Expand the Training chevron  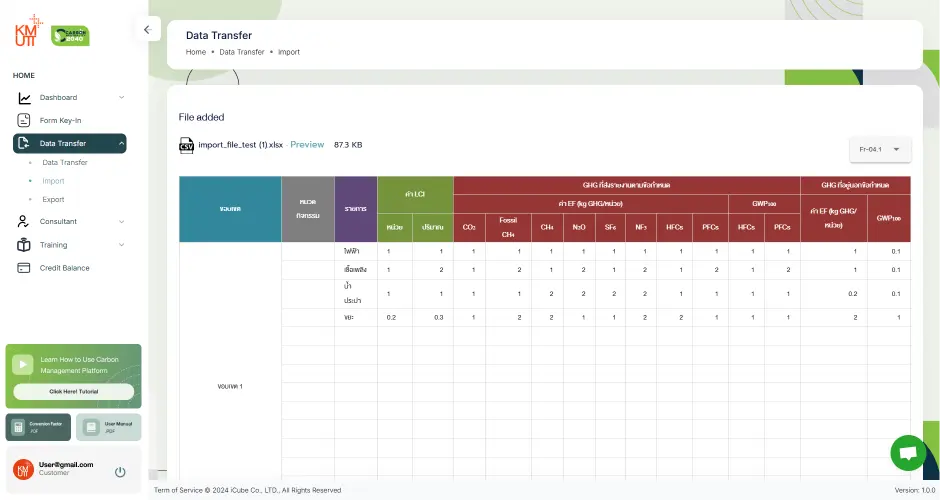click(121, 245)
